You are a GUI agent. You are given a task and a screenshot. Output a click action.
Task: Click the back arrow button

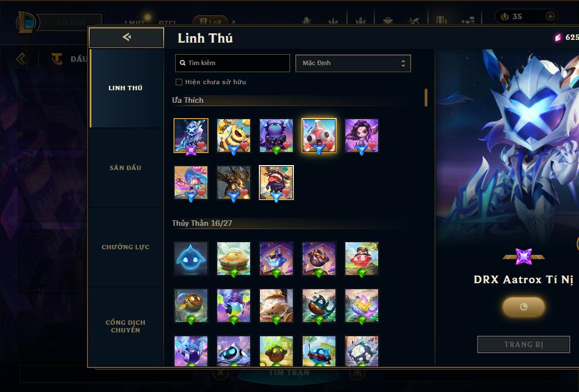point(126,37)
